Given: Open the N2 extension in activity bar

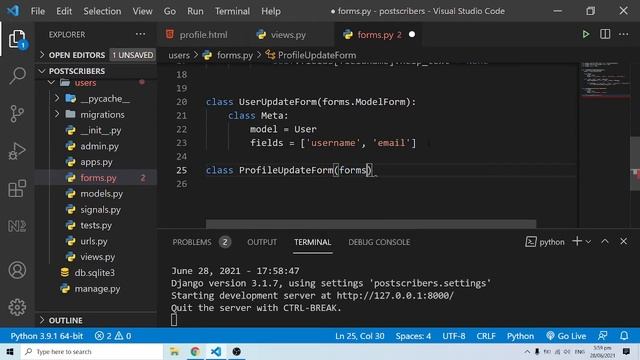Looking at the screenshot, I should point(17,226).
